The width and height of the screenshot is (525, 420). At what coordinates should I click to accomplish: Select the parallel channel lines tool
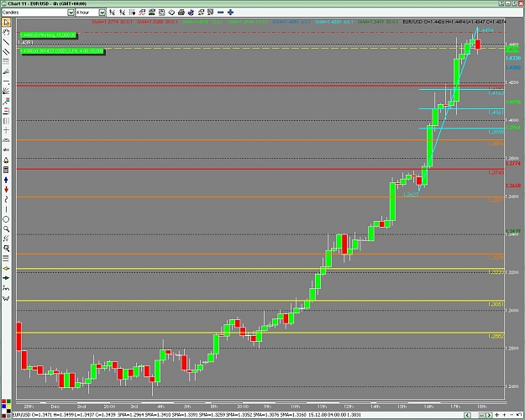click(6, 51)
